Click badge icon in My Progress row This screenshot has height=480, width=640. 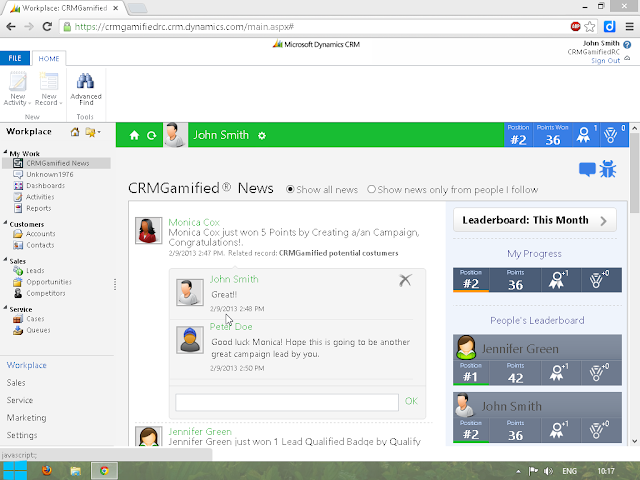[x=558, y=280]
